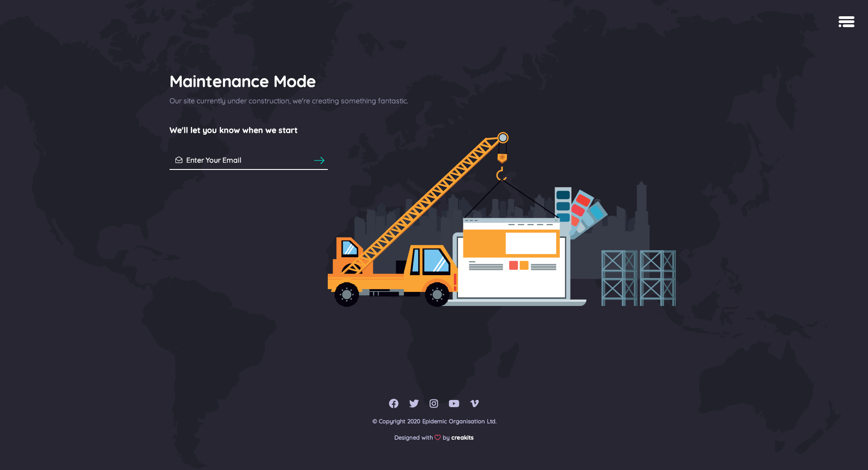Click the heart icon in footer
868x470 pixels.
(x=438, y=437)
